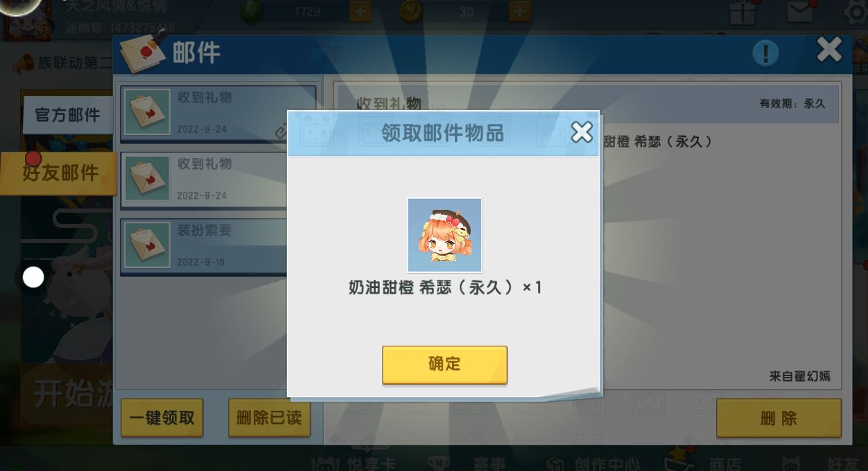Click the 删除 button
Viewport: 868px width, 471px height.
(x=779, y=418)
